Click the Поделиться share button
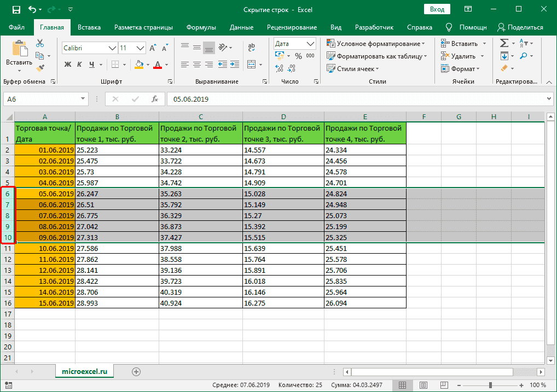Viewport: 557px width, 392px height. [x=520, y=27]
